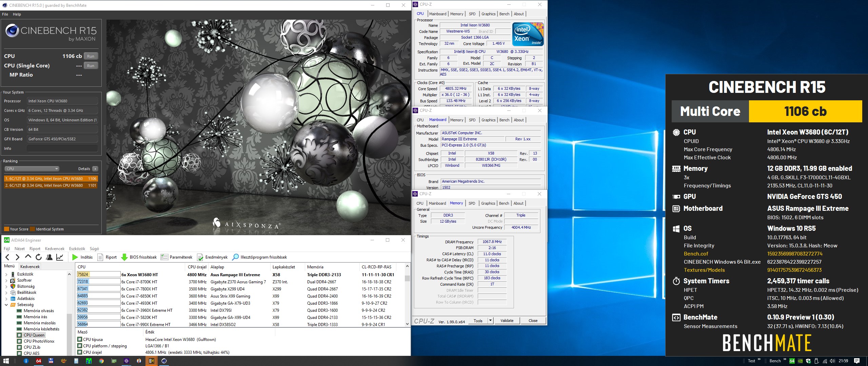
Task: Expand the Beállítások tree node
Action: coord(6,292)
